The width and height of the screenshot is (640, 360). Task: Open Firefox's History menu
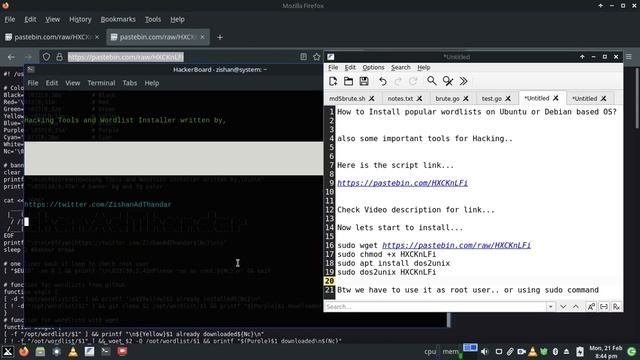pos(80,20)
